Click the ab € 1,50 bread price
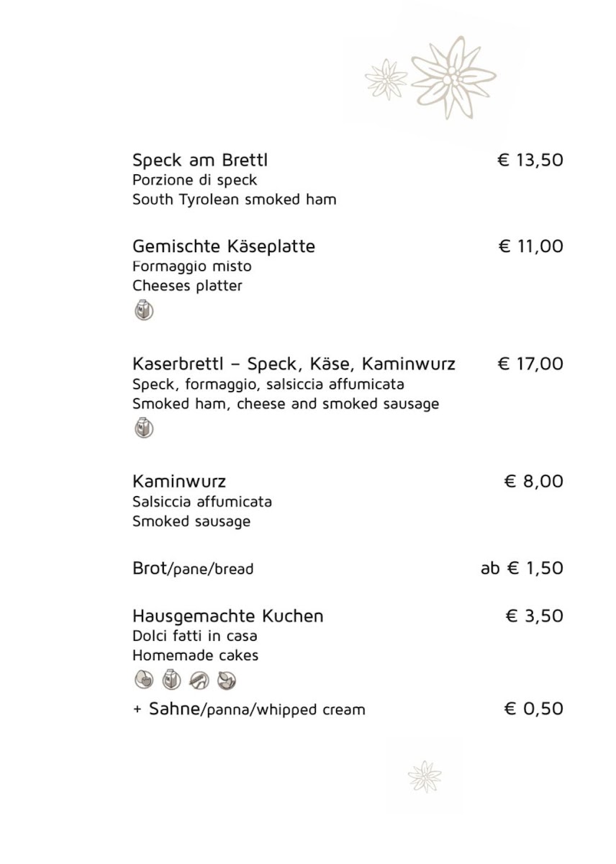 [x=522, y=568]
